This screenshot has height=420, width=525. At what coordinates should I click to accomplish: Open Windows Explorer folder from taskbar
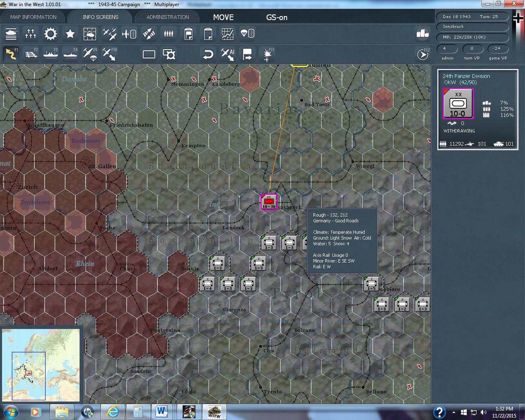coord(62,411)
